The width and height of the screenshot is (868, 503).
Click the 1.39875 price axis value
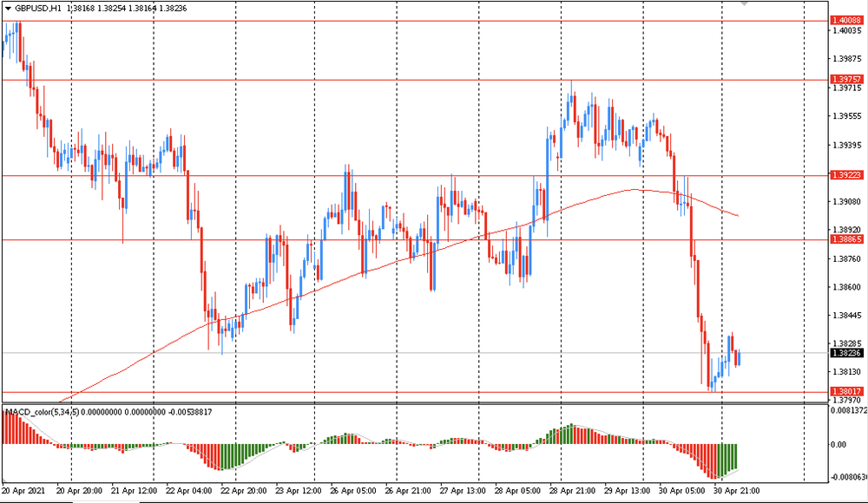(x=847, y=59)
